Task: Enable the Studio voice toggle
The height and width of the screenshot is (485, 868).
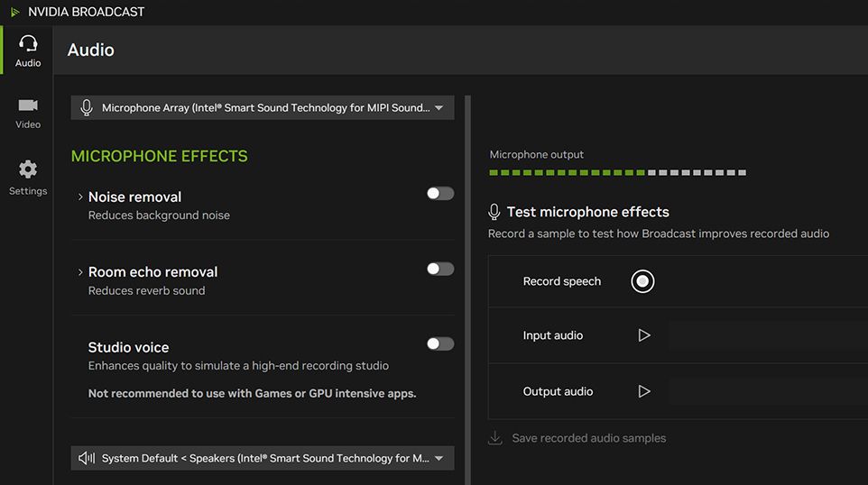Action: 440,343
